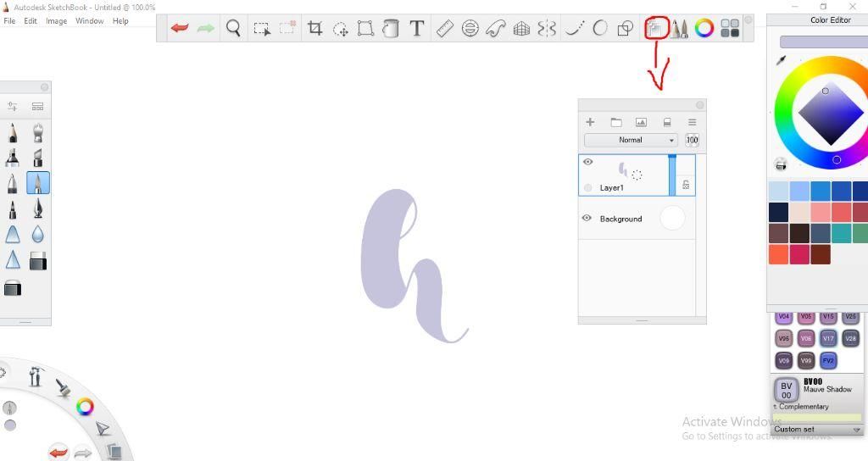Open the Brush Palette from the toolbar
Image resolution: width=868 pixels, height=461 pixels.
pyautogui.click(x=680, y=28)
